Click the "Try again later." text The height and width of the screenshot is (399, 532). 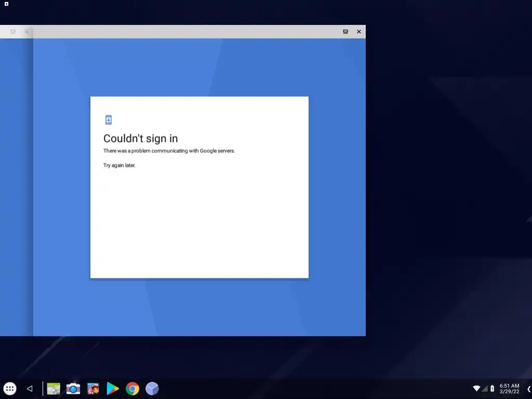tap(119, 165)
